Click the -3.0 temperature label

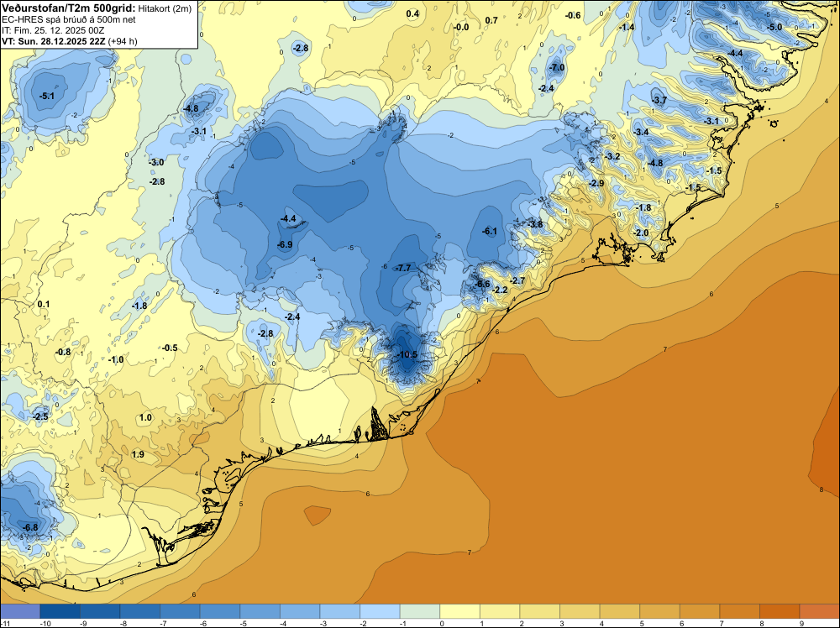pyautogui.click(x=156, y=162)
